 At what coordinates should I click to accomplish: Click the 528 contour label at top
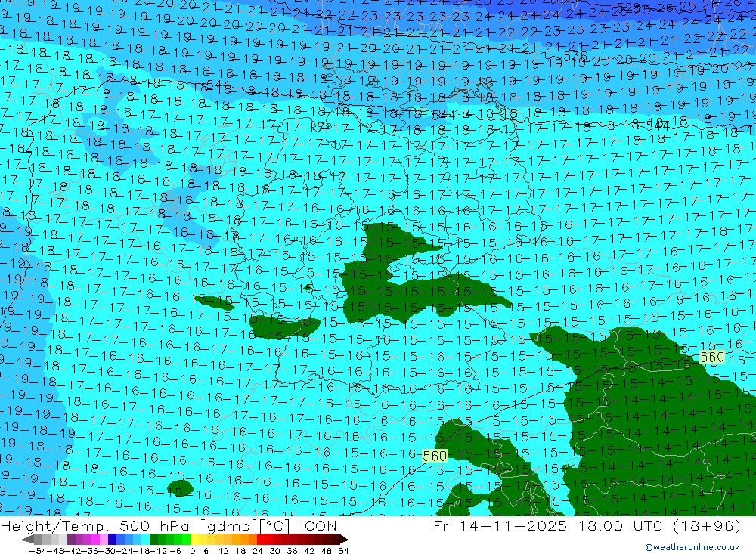click(x=628, y=8)
